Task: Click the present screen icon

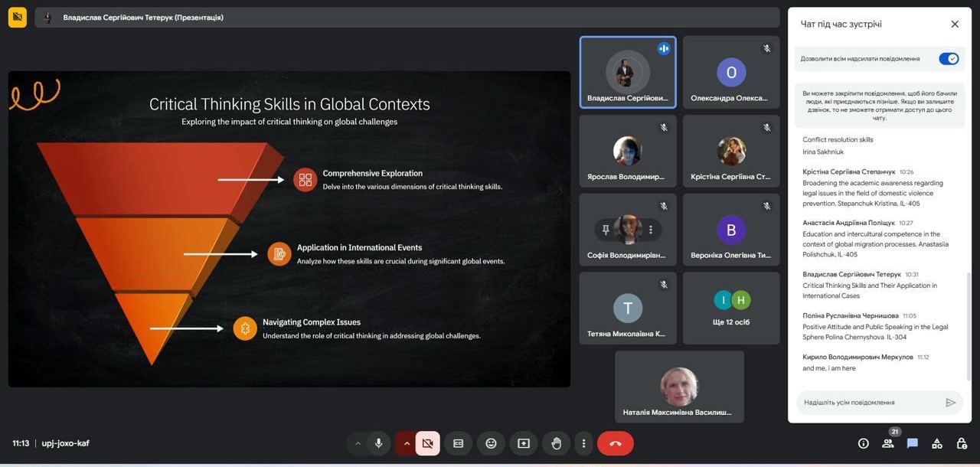Action: tap(524, 443)
